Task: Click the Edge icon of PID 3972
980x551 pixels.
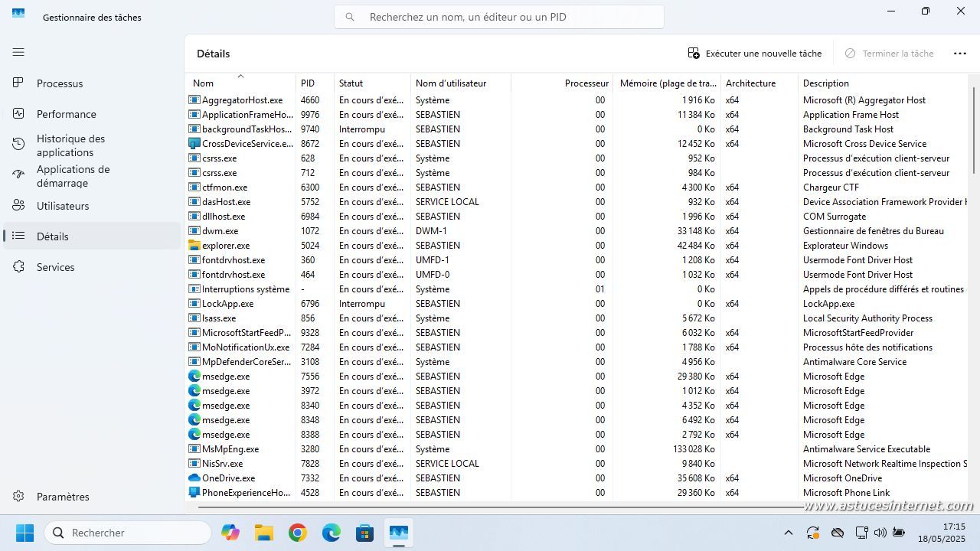Action: coord(194,391)
